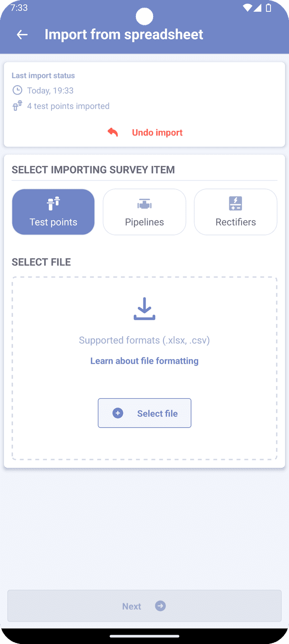Tap the download arrow icon

[144, 309]
